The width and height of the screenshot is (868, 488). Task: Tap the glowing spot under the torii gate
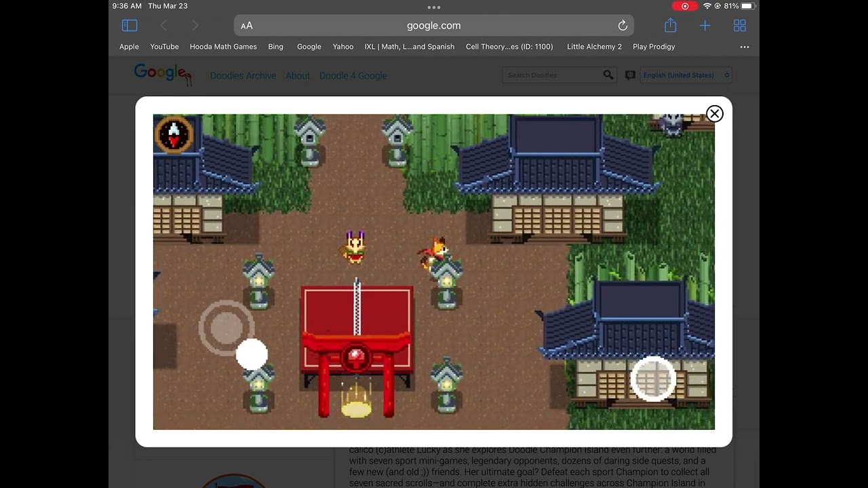pyautogui.click(x=356, y=409)
